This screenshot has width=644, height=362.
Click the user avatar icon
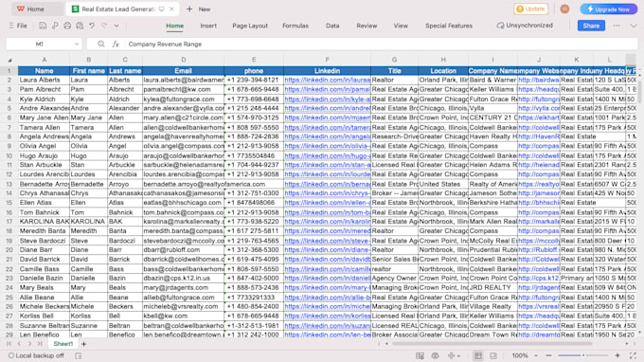tap(564, 9)
